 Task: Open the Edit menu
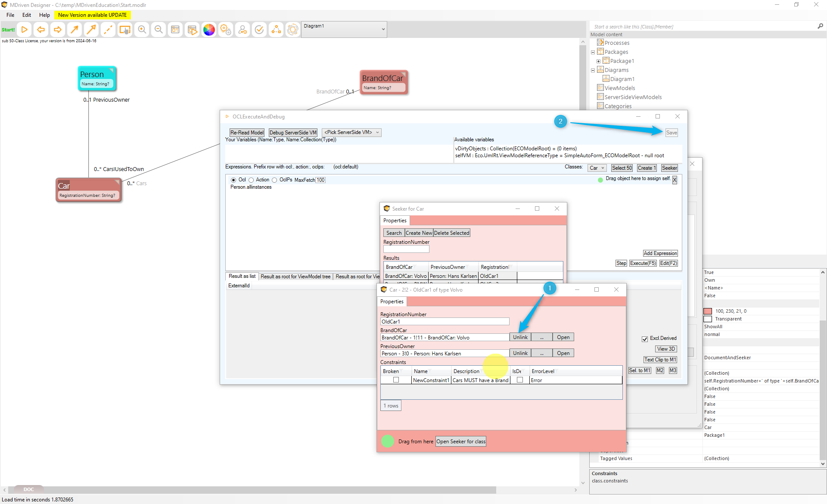coord(27,15)
